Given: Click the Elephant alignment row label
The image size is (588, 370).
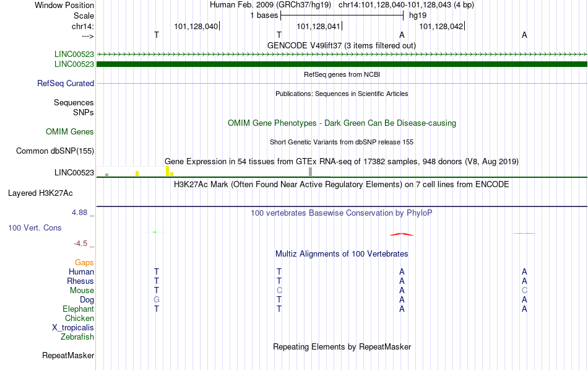Looking at the screenshot, I should pyautogui.click(x=78, y=309).
